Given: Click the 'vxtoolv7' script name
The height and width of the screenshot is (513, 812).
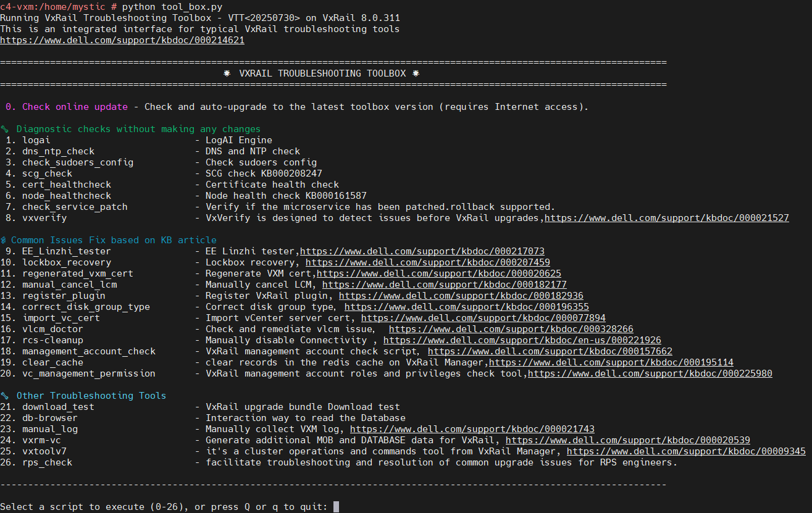Looking at the screenshot, I should pos(44,451).
